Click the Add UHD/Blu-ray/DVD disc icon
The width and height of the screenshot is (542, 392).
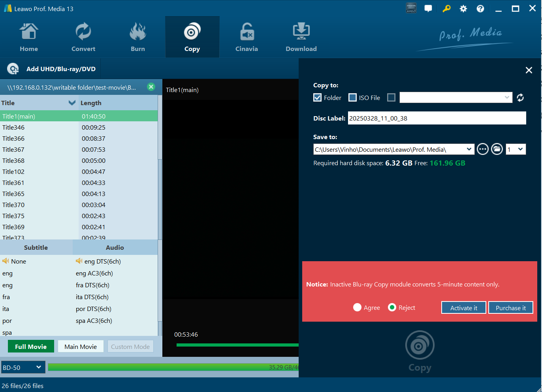[13, 69]
